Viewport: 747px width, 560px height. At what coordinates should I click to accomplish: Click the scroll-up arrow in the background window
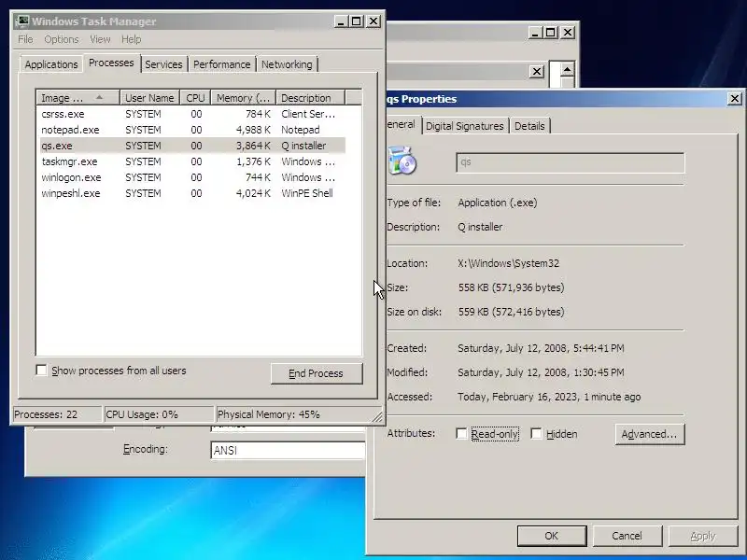(x=567, y=69)
